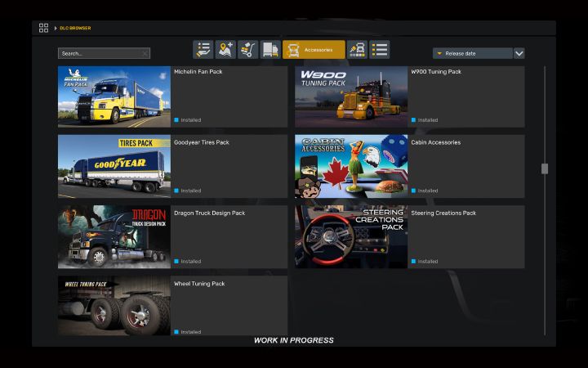Screen dimensions: 588x368
Task: Focus the Search field
Action: pyautogui.click(x=104, y=53)
